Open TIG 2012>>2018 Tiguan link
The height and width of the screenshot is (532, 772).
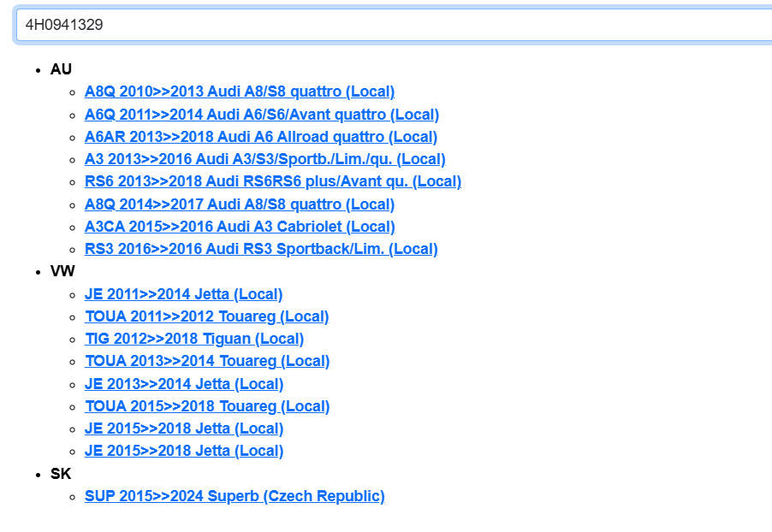(194, 339)
